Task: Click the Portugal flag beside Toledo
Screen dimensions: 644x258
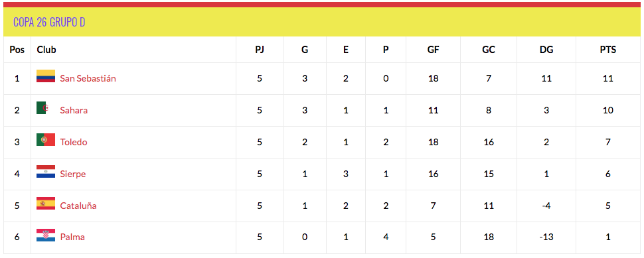Action: click(x=46, y=140)
